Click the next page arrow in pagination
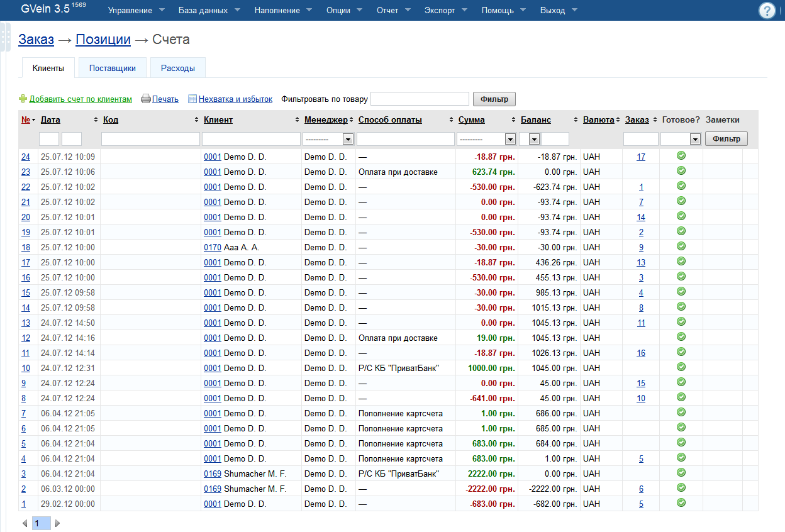 click(57, 523)
